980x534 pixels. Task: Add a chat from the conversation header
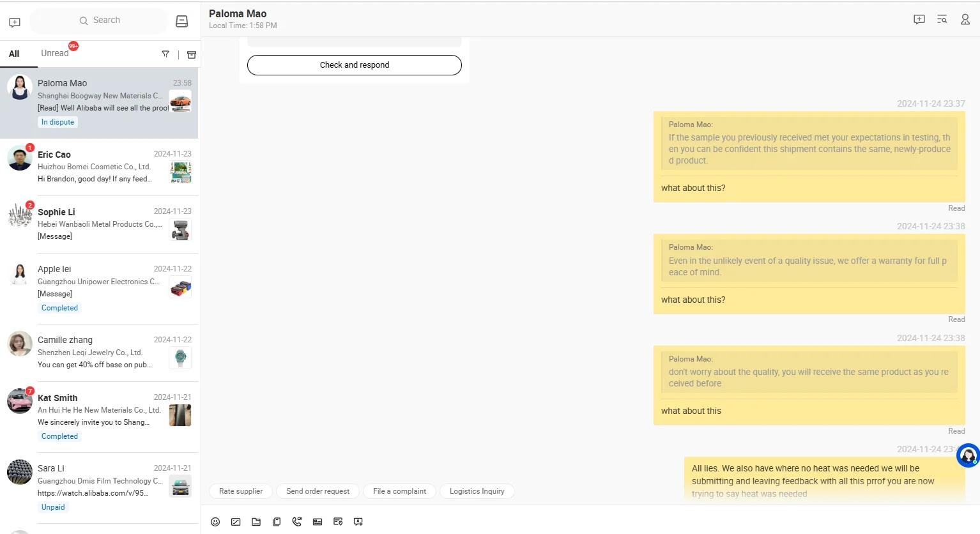(x=919, y=20)
